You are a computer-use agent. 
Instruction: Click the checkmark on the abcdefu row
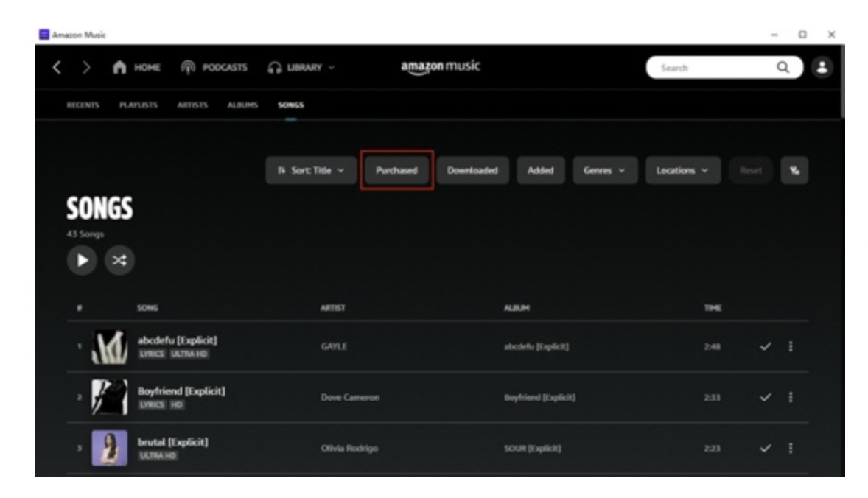766,346
